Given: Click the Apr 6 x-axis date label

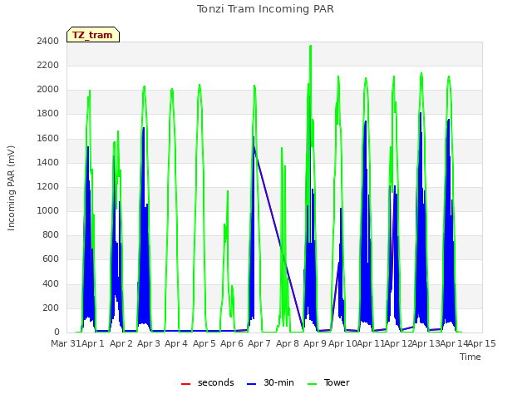Looking at the screenshot, I should coord(232,343).
